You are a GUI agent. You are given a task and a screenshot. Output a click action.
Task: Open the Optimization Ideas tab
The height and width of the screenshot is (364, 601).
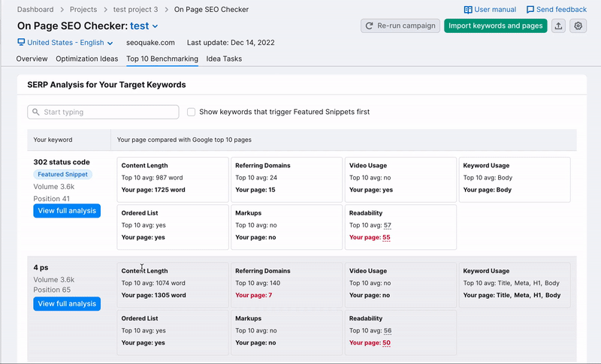click(x=86, y=59)
